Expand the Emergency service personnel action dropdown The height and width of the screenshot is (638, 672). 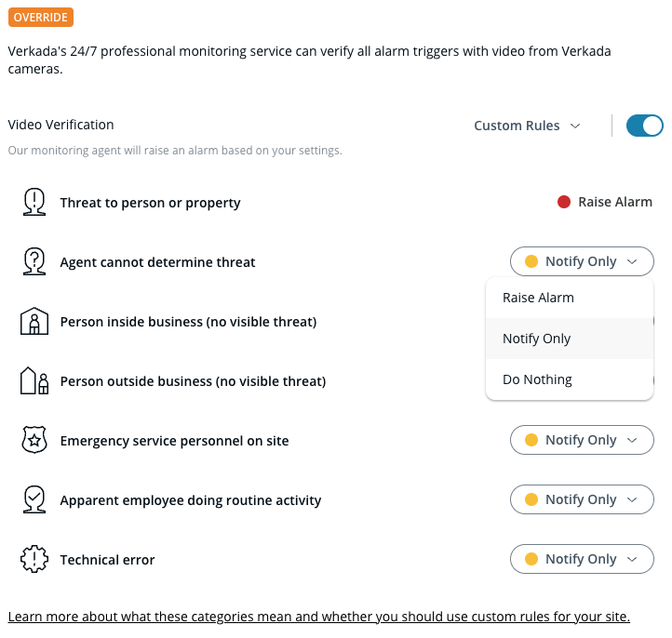pyautogui.click(x=582, y=440)
